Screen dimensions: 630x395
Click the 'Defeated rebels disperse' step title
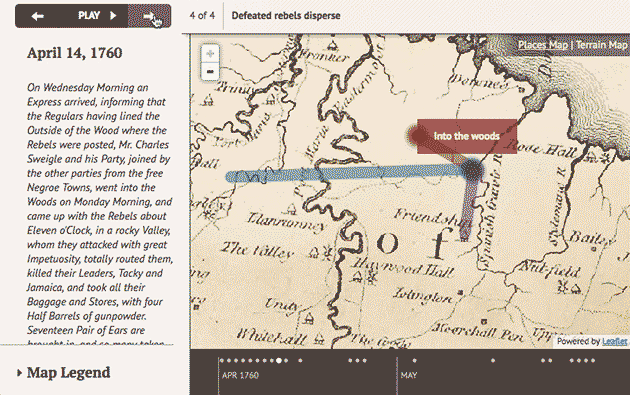[286, 16]
